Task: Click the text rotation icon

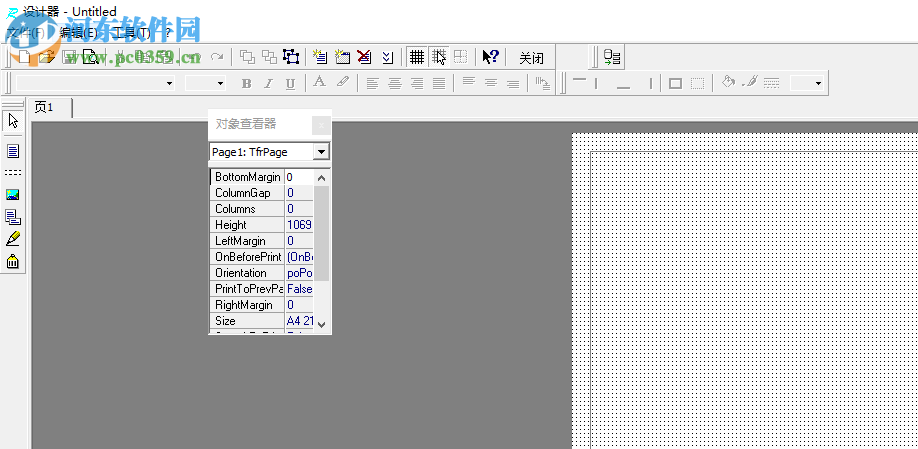Action: 542,83
